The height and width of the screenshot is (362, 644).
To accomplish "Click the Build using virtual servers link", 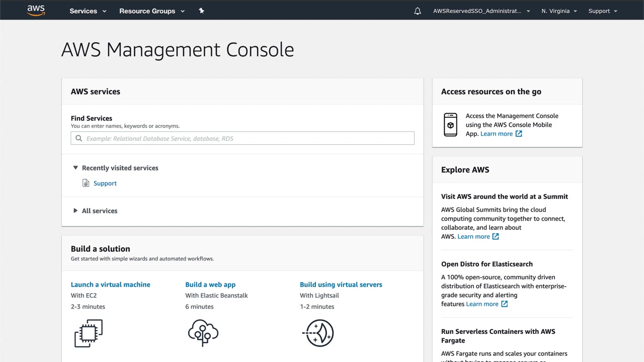I will 341,285.
